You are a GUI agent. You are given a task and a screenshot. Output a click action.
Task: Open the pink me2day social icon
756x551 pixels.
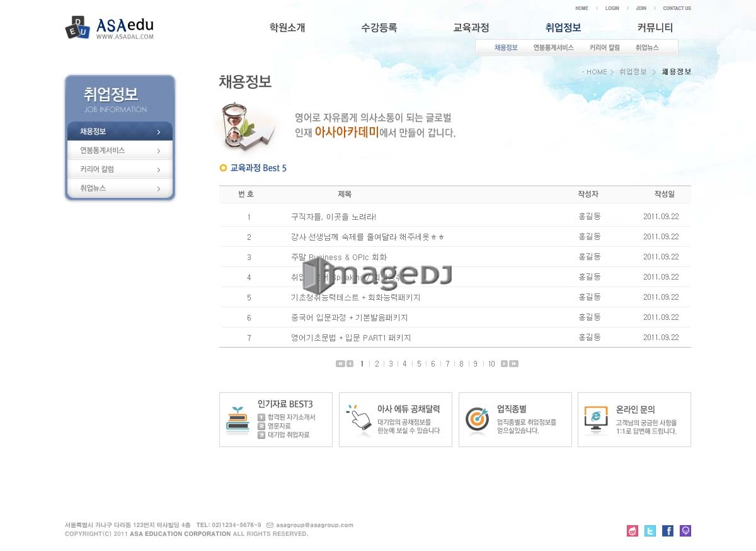[x=633, y=531]
